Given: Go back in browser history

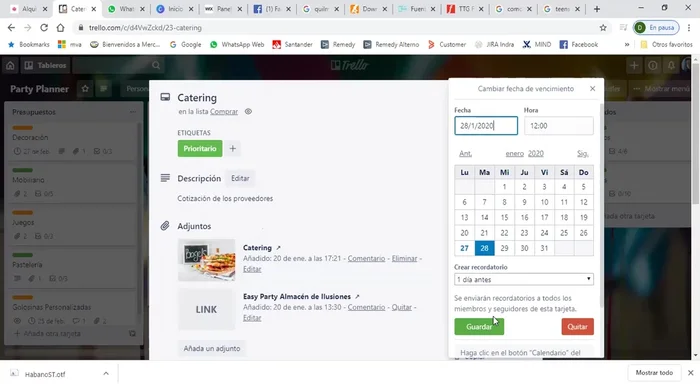Looking at the screenshot, I should [11, 28].
